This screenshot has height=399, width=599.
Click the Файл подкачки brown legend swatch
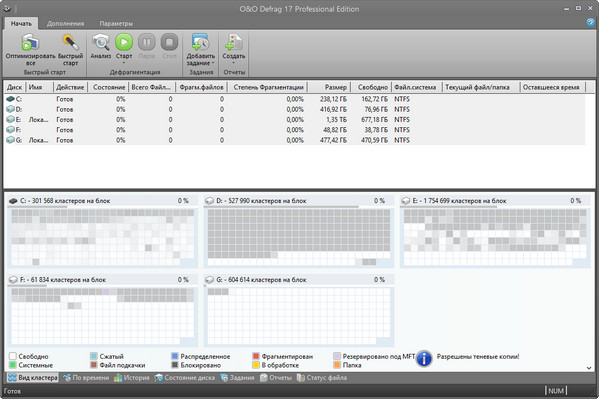click(94, 365)
